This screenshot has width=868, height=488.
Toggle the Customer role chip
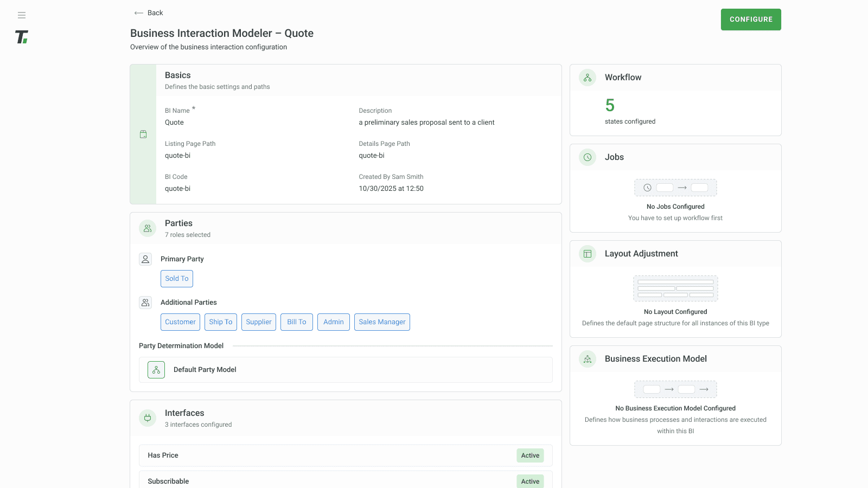point(180,322)
